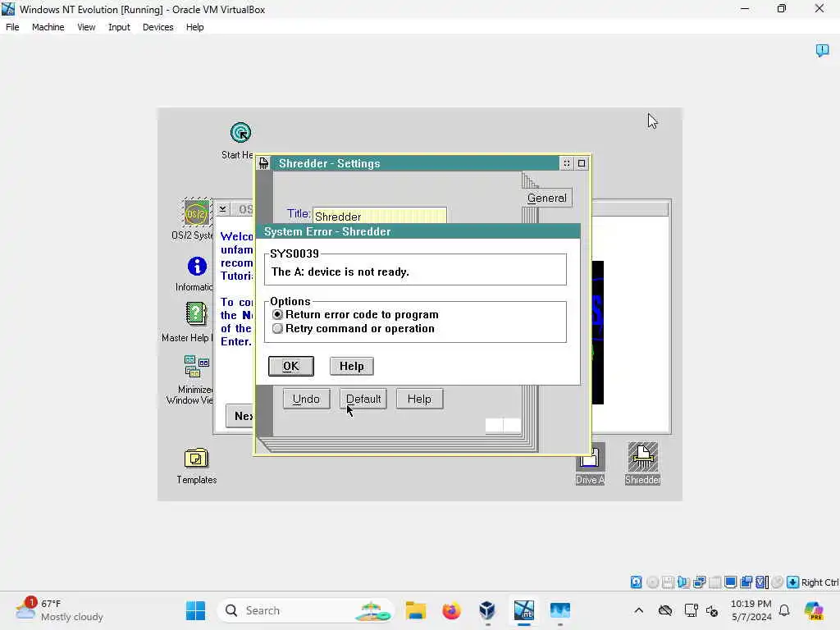Click the Shredder Settings title bar system icon
The height and width of the screenshot is (630, 840).
(x=263, y=163)
